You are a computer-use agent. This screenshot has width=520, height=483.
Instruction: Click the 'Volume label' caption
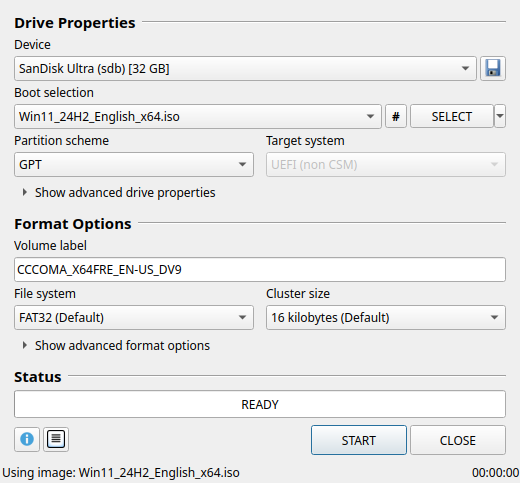[50, 246]
